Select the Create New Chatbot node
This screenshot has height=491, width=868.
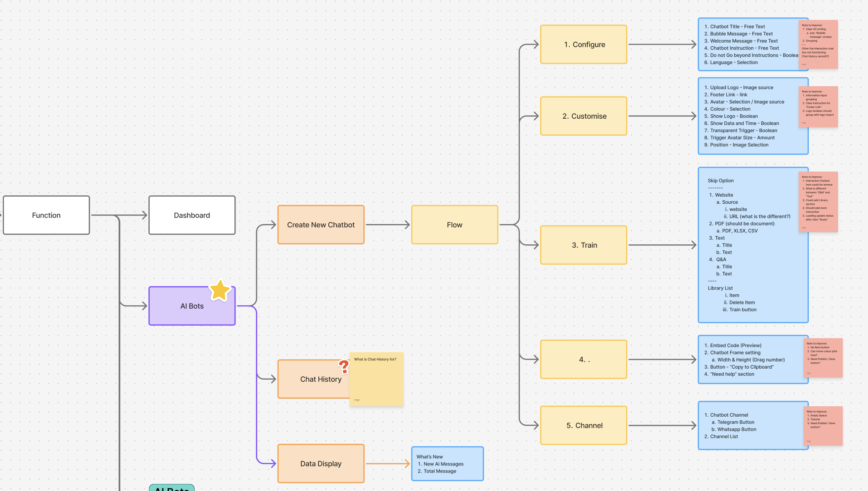click(x=321, y=225)
